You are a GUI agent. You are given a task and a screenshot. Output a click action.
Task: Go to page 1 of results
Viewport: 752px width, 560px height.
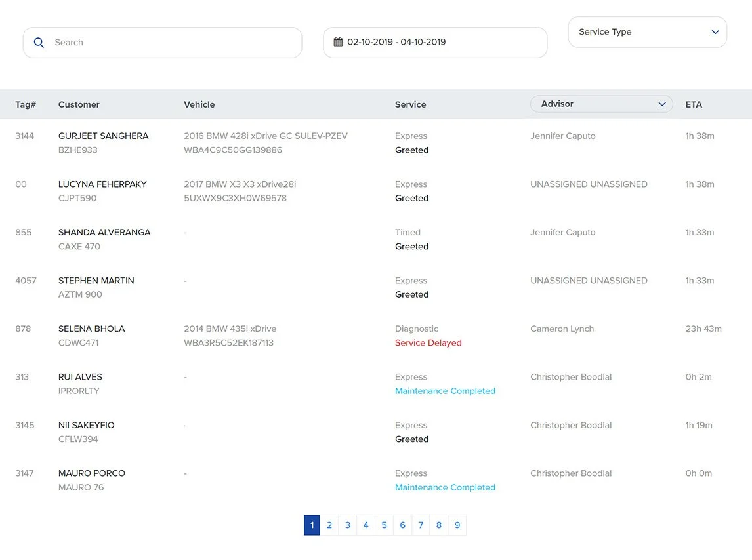tap(312, 525)
